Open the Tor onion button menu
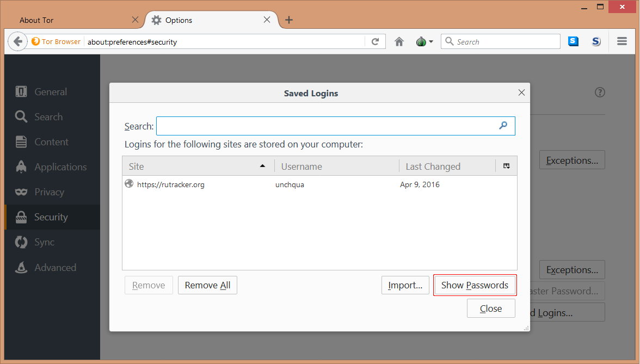640x364 pixels. click(424, 42)
